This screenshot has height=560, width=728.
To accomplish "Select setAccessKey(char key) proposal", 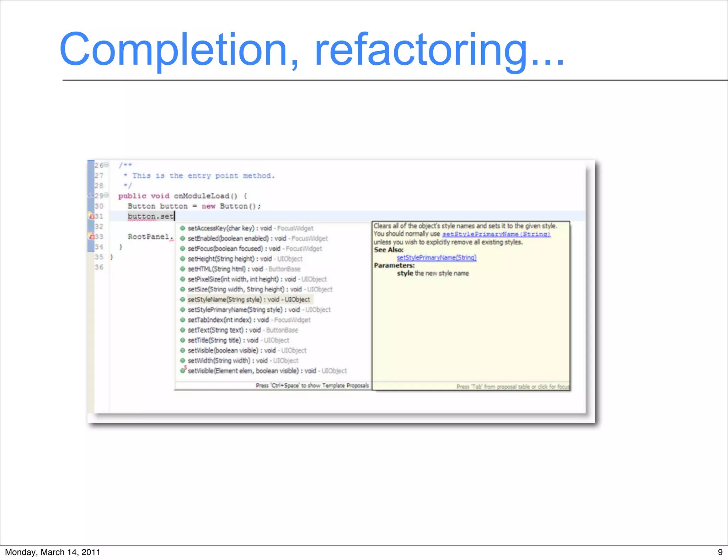I will click(251, 228).
